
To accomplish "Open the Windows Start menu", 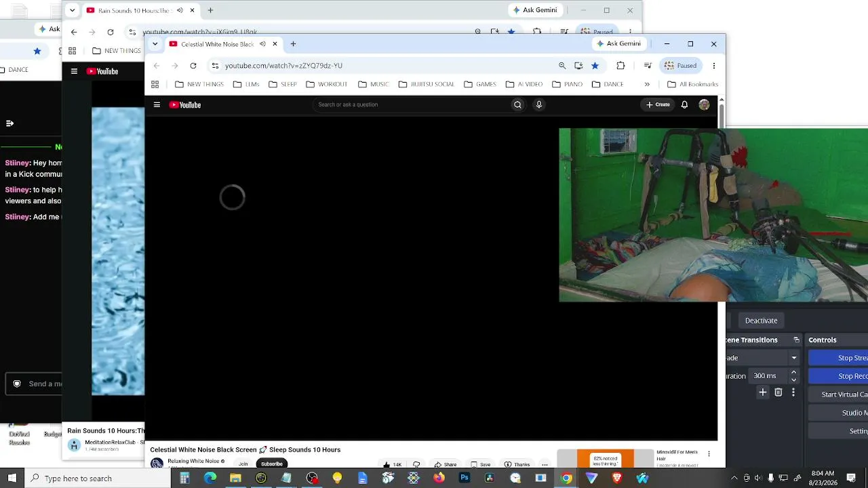I will point(12,479).
